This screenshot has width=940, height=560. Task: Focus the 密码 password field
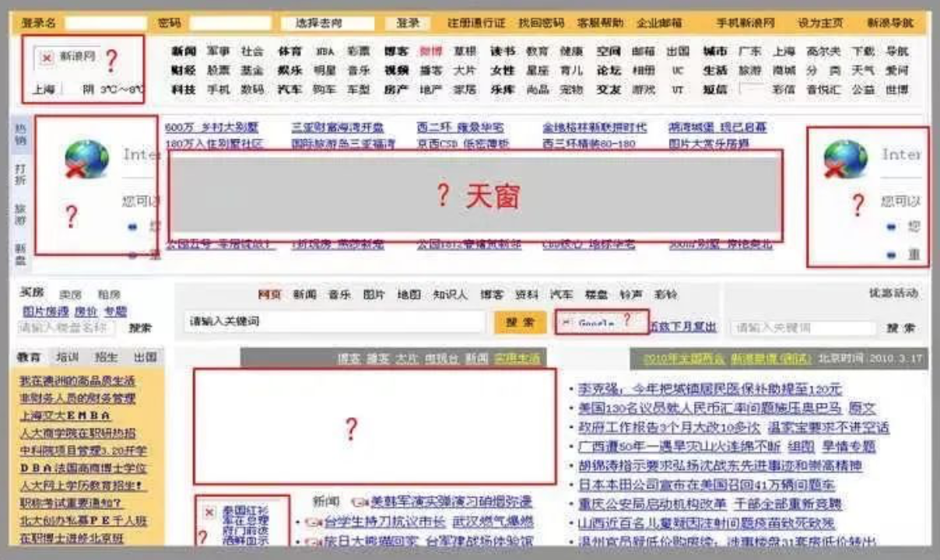coord(230,23)
